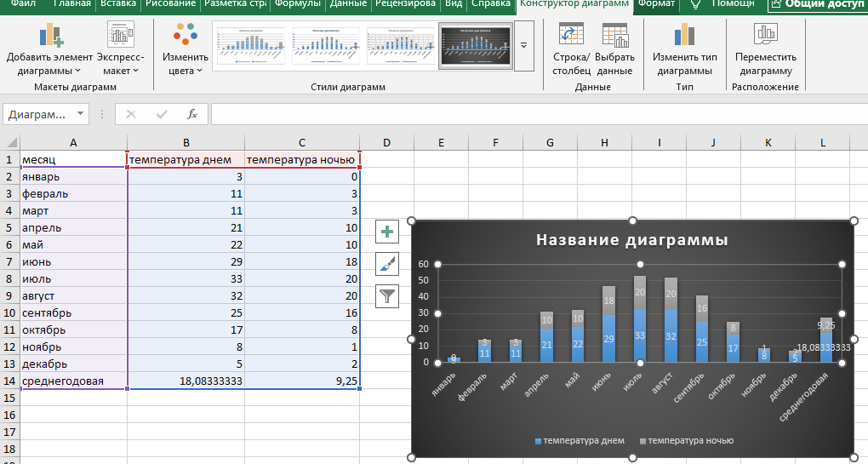Click Add Chart Element icon
The height and width of the screenshot is (464, 868).
pyautogui.click(x=51, y=36)
